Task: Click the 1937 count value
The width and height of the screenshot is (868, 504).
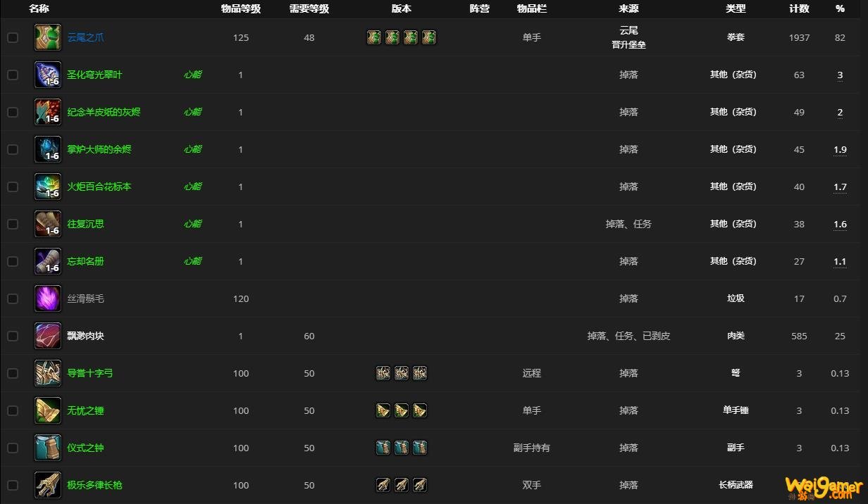Action: [x=799, y=37]
